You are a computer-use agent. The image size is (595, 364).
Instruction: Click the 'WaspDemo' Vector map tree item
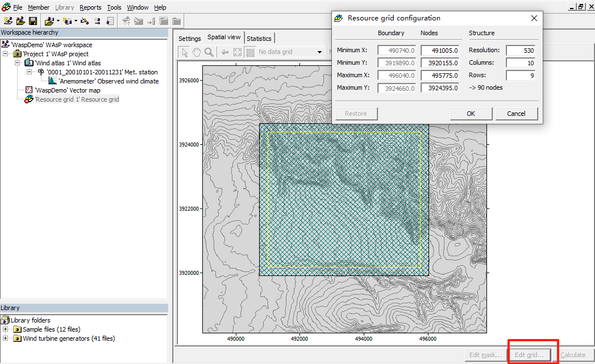tap(67, 90)
